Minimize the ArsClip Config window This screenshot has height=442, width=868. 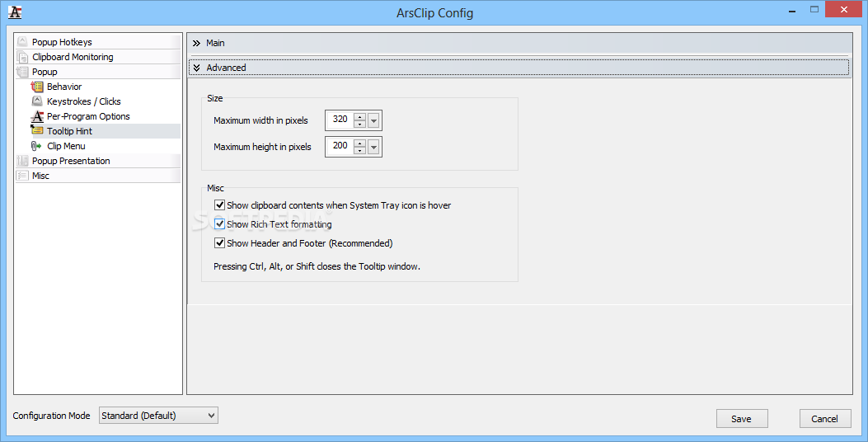tap(792, 10)
